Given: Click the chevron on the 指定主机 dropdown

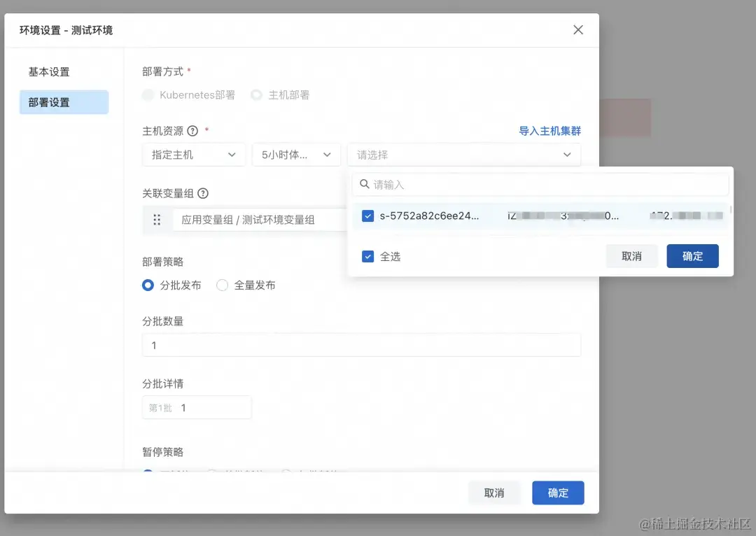Looking at the screenshot, I should pyautogui.click(x=231, y=155).
